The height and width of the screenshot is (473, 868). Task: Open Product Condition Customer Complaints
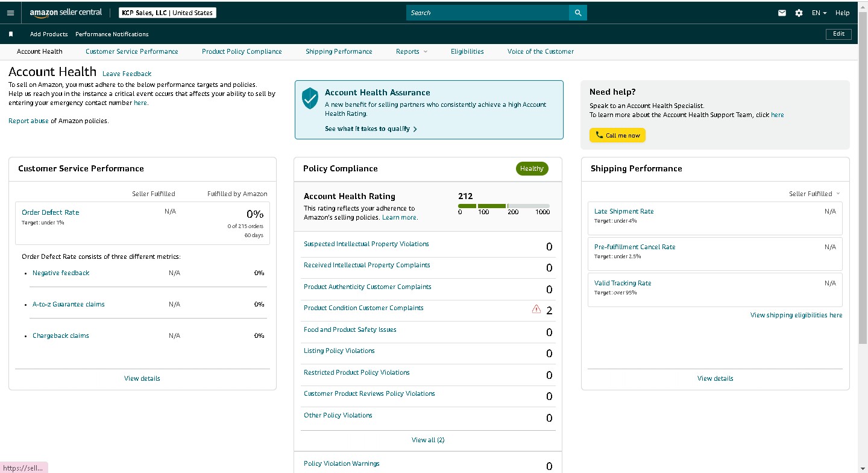click(x=363, y=308)
